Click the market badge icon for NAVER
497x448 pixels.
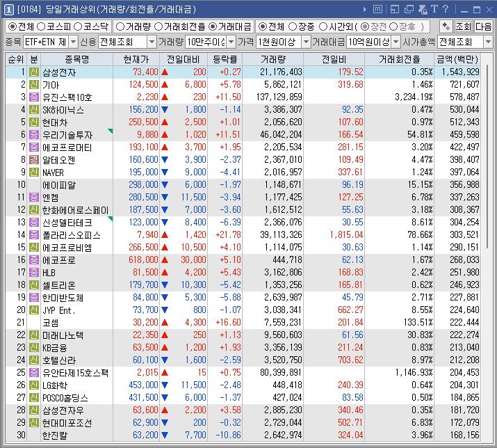(34, 173)
